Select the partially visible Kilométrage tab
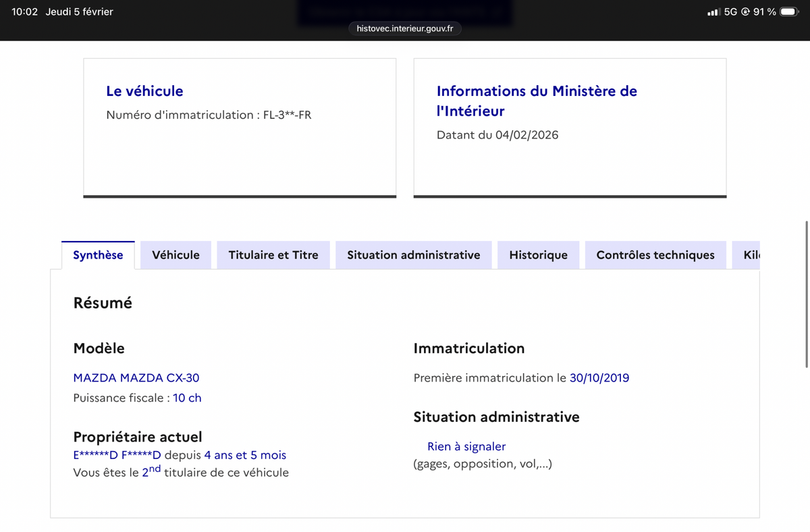This screenshot has width=810, height=532. tap(751, 255)
